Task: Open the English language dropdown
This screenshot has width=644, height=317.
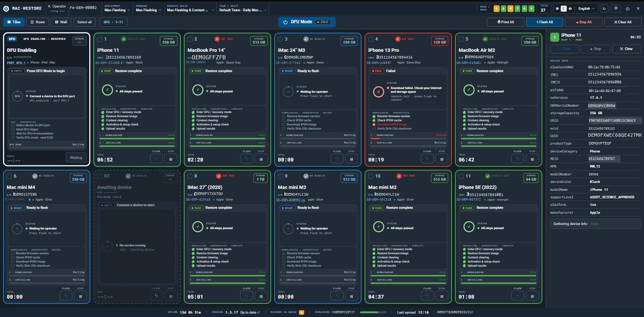Action: [x=586, y=9]
